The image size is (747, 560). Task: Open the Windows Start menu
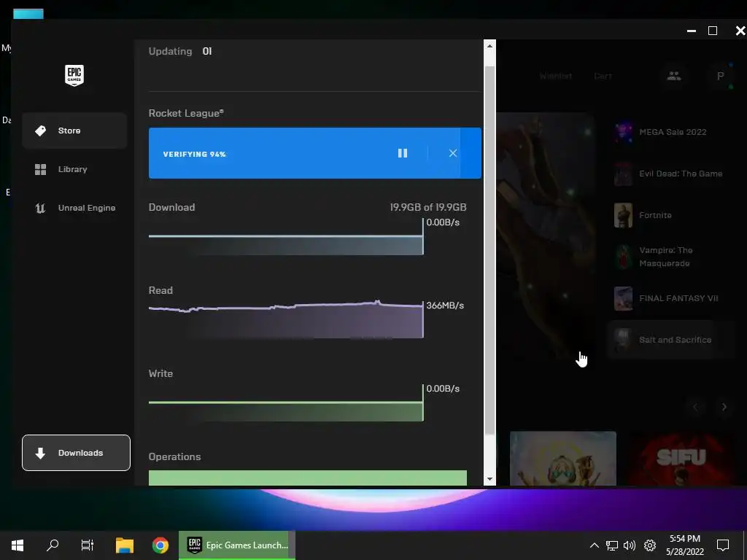click(18, 545)
